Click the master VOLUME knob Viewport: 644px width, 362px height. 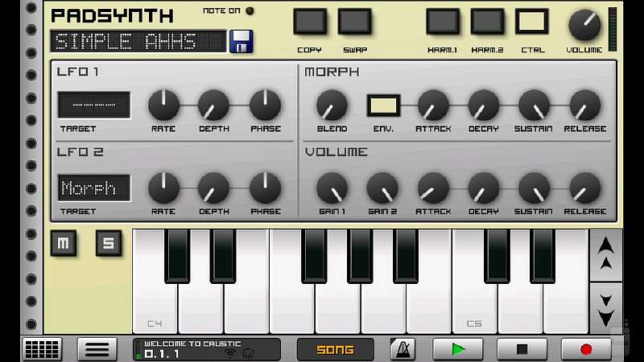tap(584, 26)
